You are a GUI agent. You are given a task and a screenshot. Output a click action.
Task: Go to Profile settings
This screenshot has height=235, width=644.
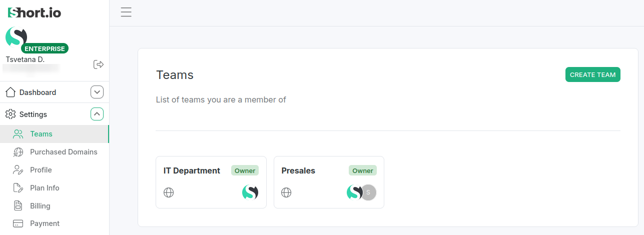(x=41, y=170)
